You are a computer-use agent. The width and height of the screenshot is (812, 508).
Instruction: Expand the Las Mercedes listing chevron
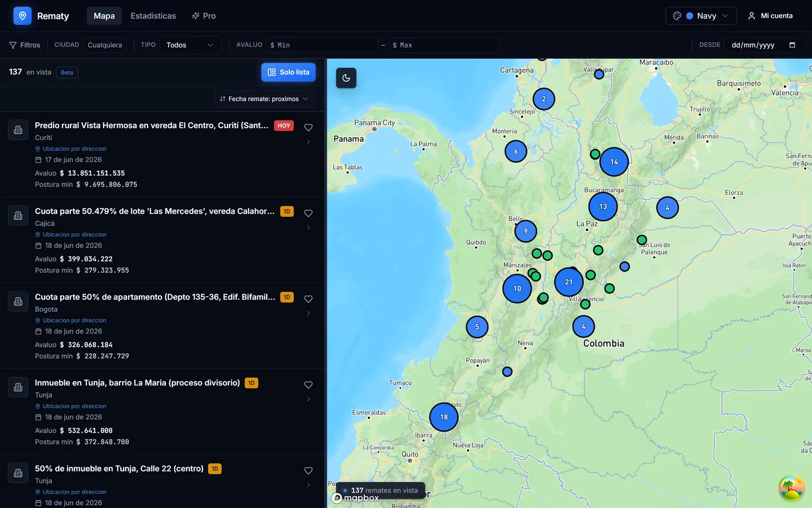click(x=308, y=227)
